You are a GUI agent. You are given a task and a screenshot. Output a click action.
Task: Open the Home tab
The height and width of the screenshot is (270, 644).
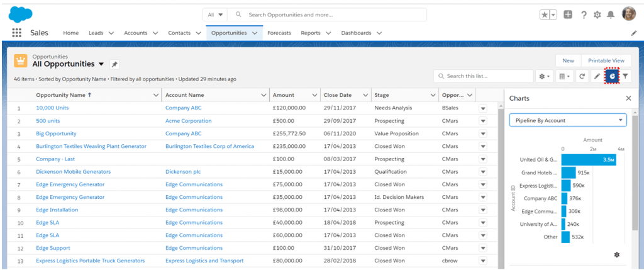70,33
